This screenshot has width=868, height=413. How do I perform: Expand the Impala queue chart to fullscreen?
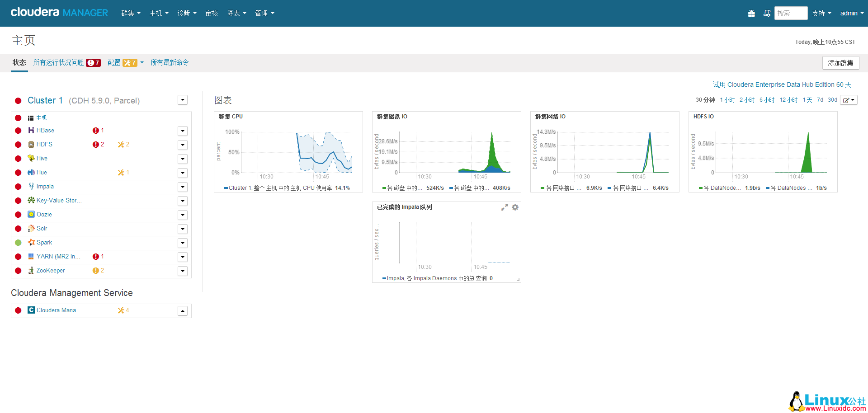(505, 207)
